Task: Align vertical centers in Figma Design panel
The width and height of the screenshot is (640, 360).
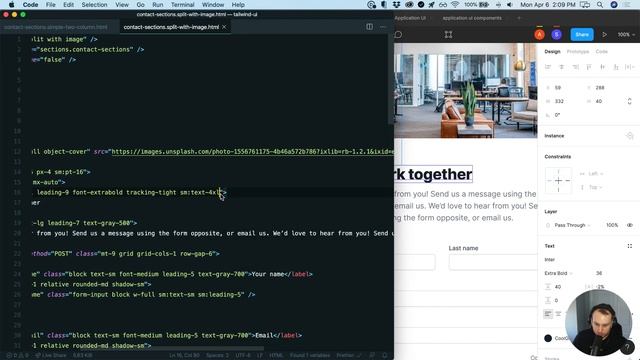Action: 602,67
